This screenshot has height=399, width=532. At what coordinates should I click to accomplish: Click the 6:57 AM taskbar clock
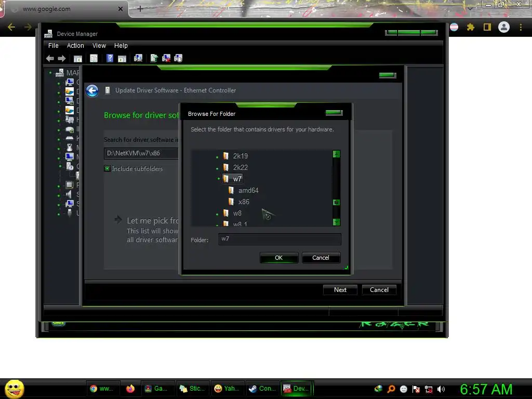pos(486,389)
